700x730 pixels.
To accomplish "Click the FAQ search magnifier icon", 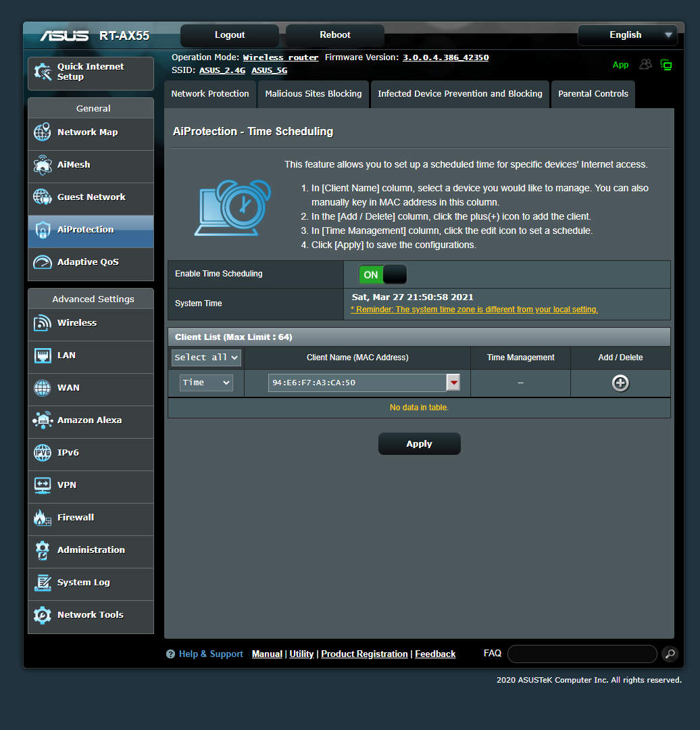I will tap(670, 654).
